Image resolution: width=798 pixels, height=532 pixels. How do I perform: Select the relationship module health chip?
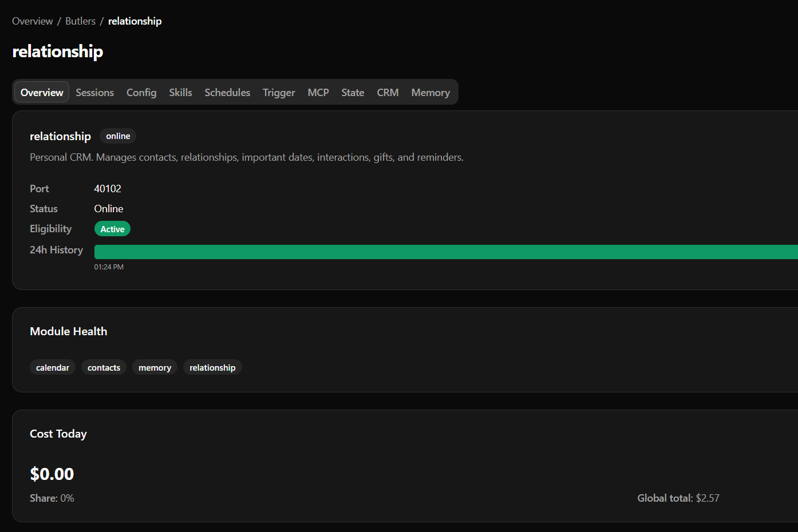click(212, 367)
